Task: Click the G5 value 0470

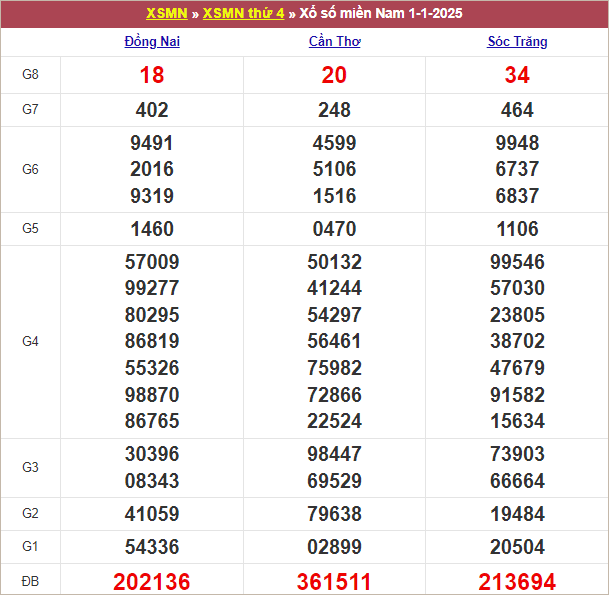Action: pos(334,229)
